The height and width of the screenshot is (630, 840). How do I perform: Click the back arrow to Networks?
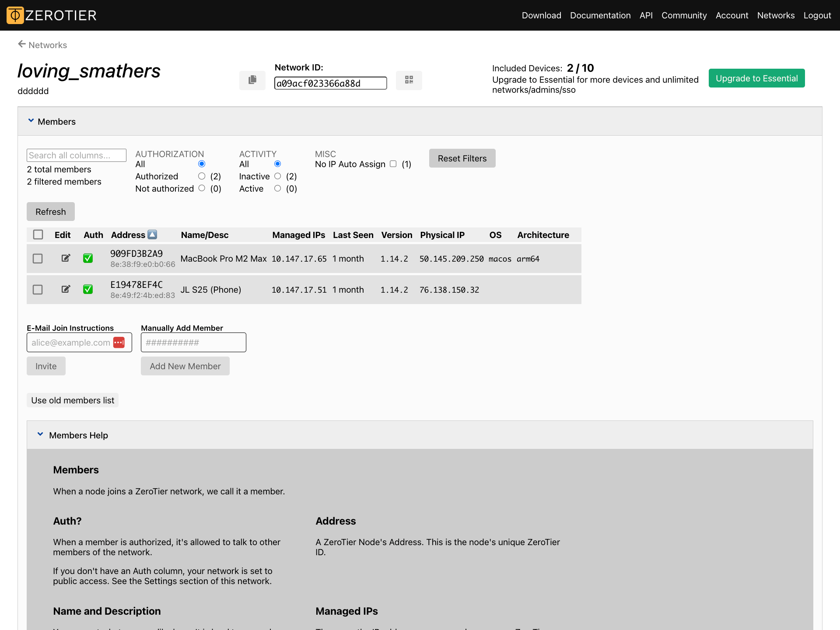pyautogui.click(x=21, y=44)
